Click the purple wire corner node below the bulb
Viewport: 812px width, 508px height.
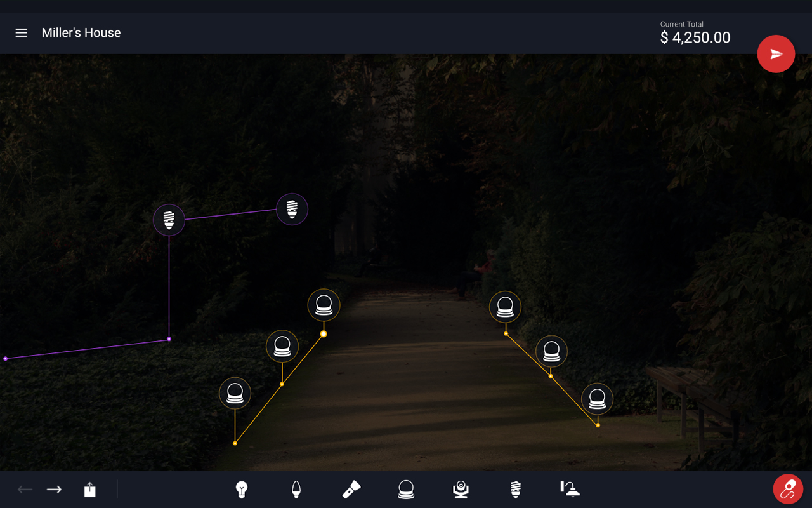169,339
